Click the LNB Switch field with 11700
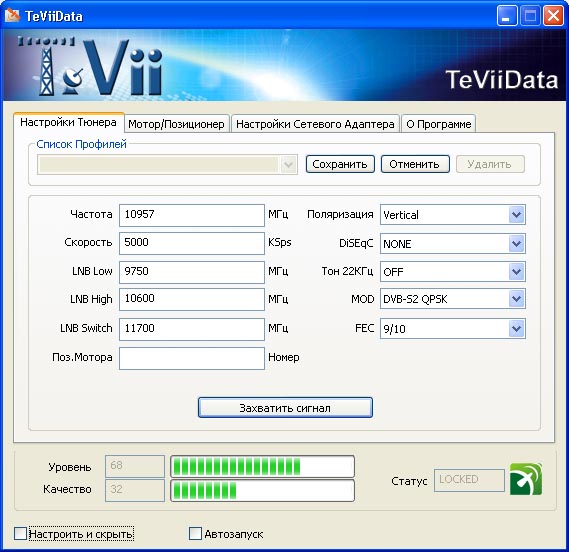 (192, 329)
